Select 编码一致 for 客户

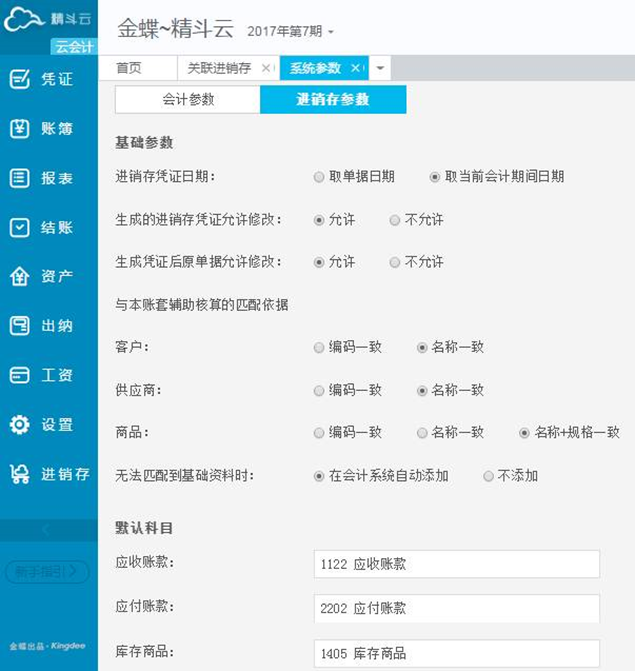[x=319, y=347]
